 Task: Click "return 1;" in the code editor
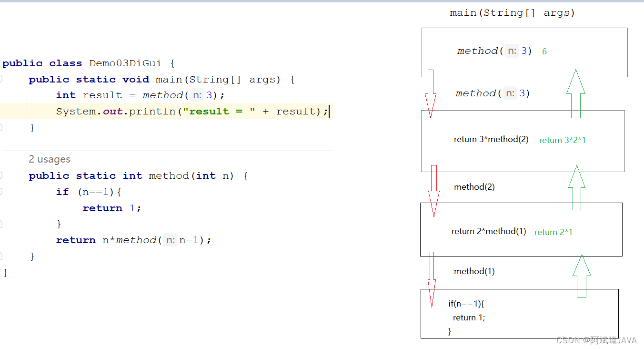tap(112, 208)
